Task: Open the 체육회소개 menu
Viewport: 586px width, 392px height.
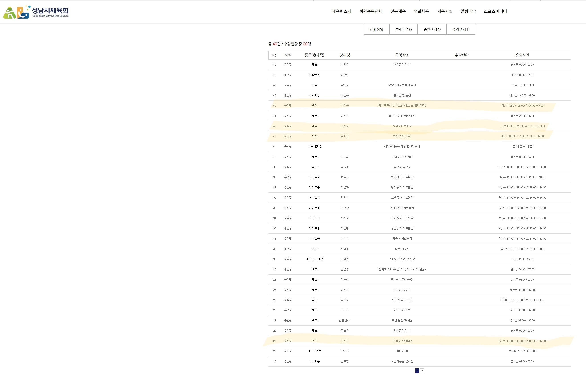Action: pyautogui.click(x=341, y=11)
